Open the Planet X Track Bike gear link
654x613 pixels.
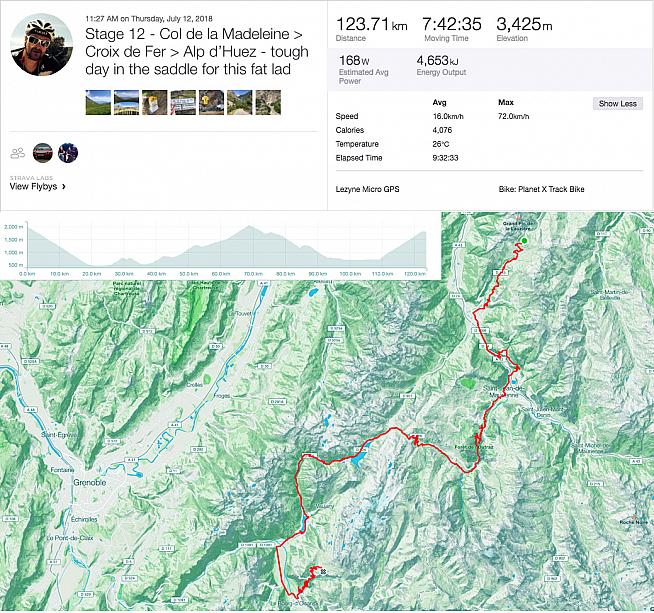(x=543, y=188)
